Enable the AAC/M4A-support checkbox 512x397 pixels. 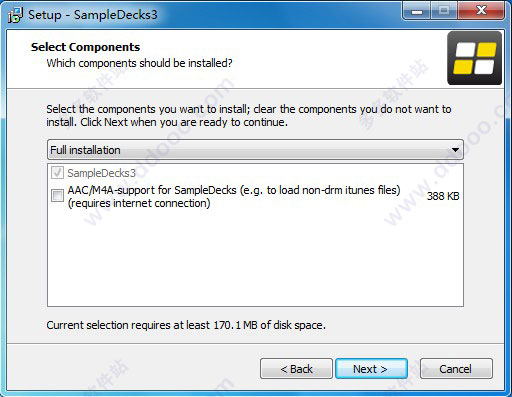(x=57, y=195)
